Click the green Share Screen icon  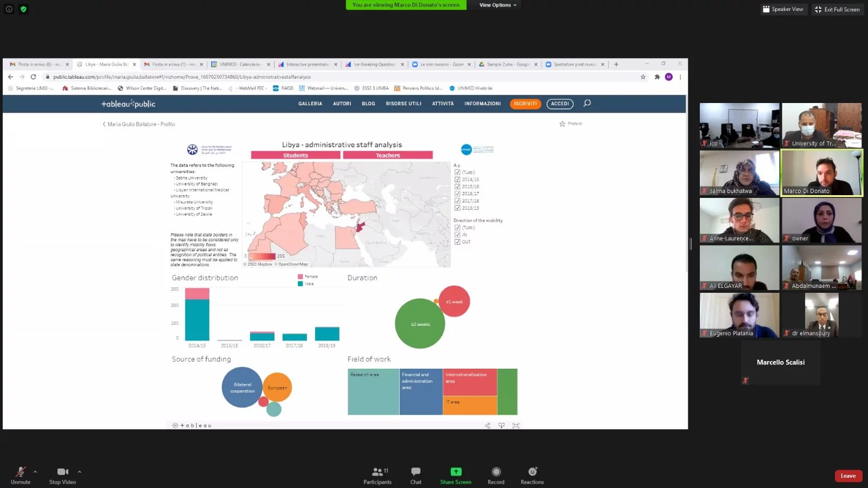click(456, 472)
